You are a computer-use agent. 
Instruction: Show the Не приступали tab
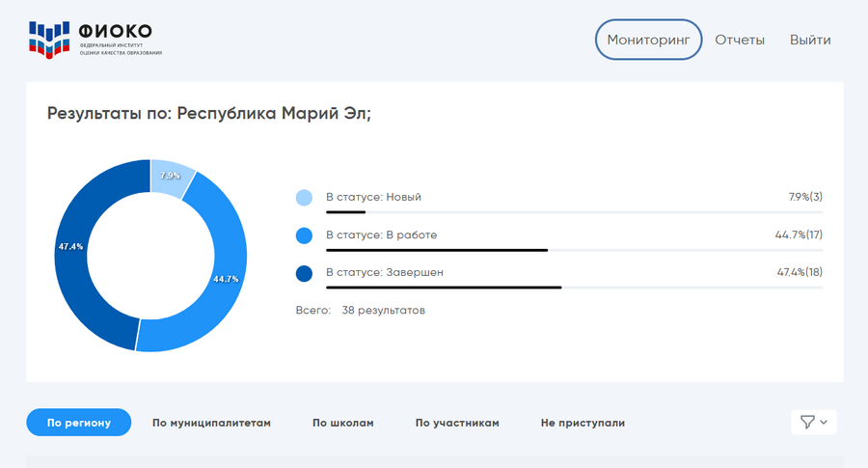tap(583, 423)
